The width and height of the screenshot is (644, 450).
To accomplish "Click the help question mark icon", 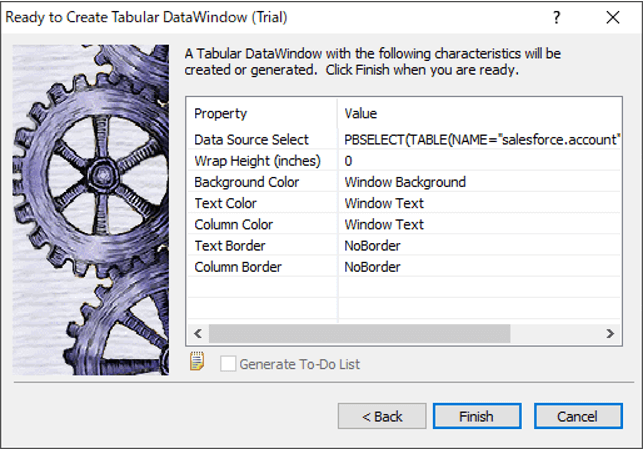I will [556, 18].
